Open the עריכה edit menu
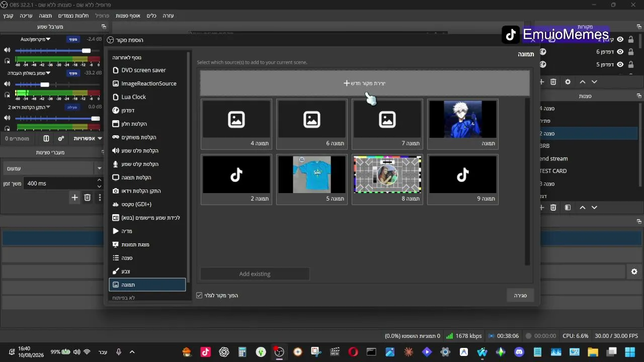 26,16
